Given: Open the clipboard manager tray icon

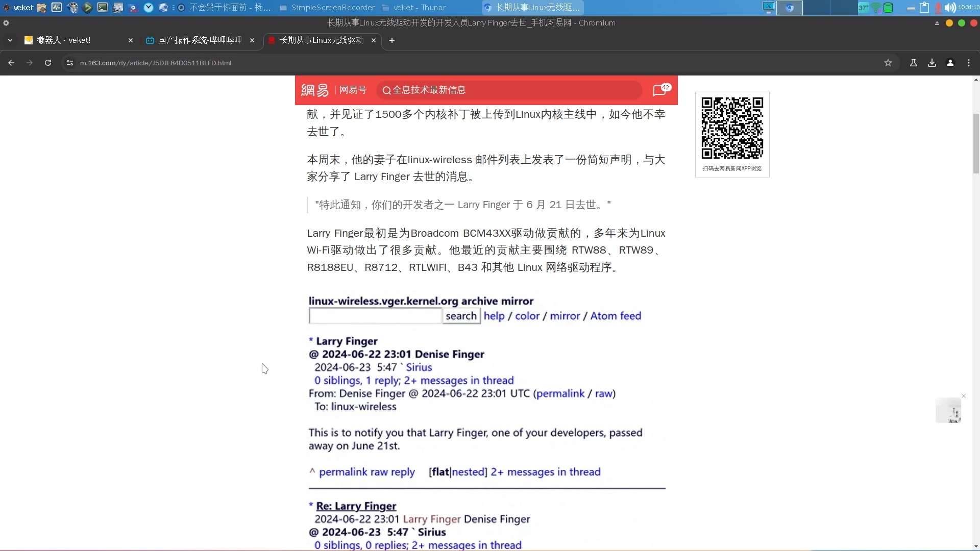Looking at the screenshot, I should coord(924,7).
